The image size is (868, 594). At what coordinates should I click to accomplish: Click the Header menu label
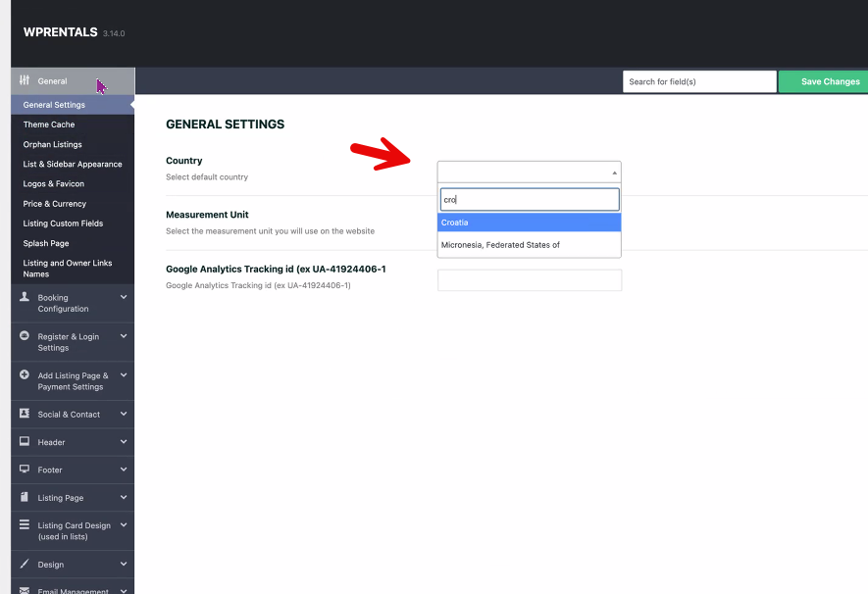coord(51,442)
